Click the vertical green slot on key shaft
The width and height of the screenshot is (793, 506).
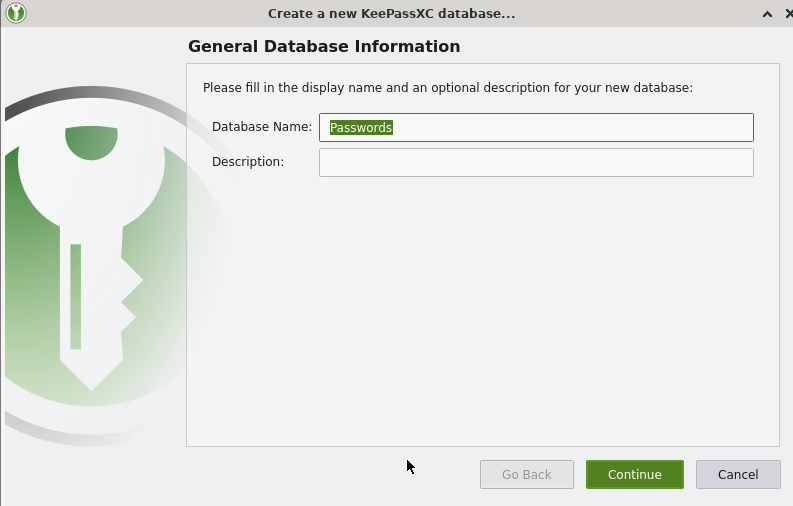[x=76, y=296]
